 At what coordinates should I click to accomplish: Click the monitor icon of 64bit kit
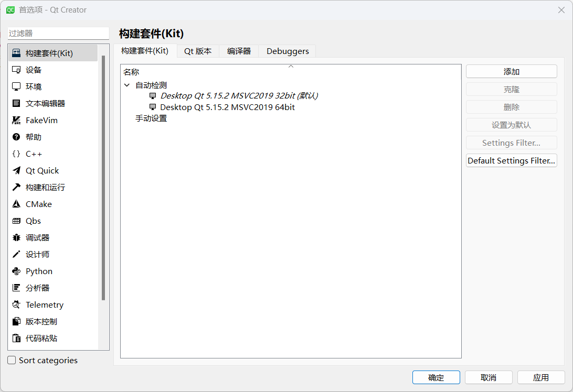pyautogui.click(x=153, y=107)
